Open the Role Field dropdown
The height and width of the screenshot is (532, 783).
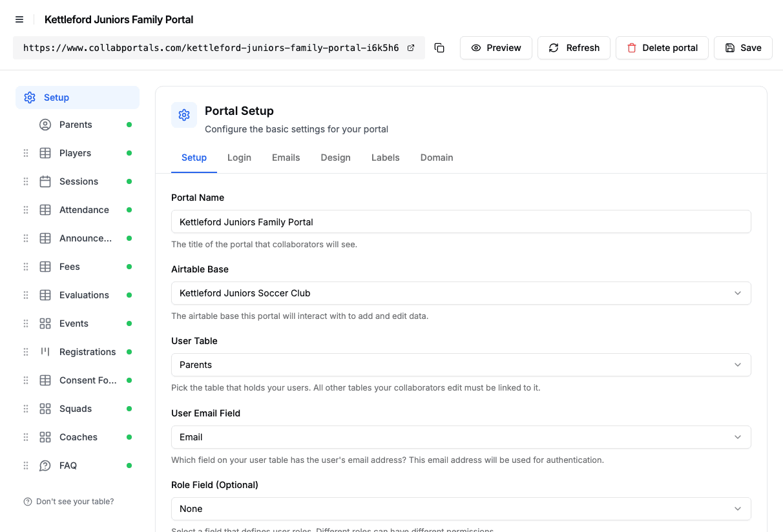(461, 509)
